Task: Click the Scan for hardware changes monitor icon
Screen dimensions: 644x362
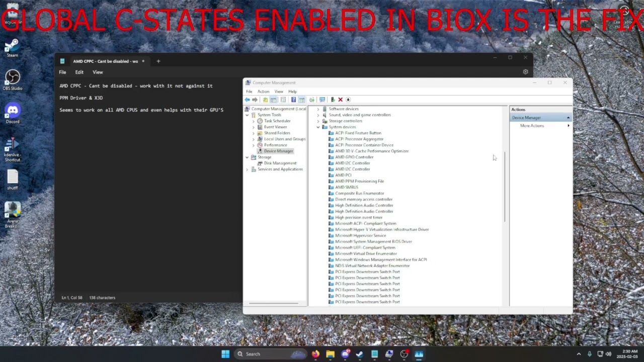Action: (x=322, y=100)
